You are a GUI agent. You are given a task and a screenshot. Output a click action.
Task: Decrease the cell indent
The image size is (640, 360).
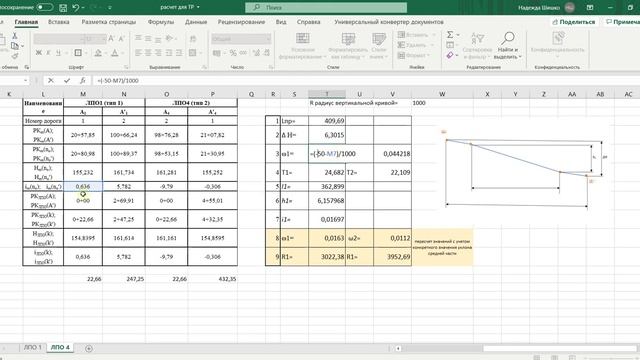(169, 53)
